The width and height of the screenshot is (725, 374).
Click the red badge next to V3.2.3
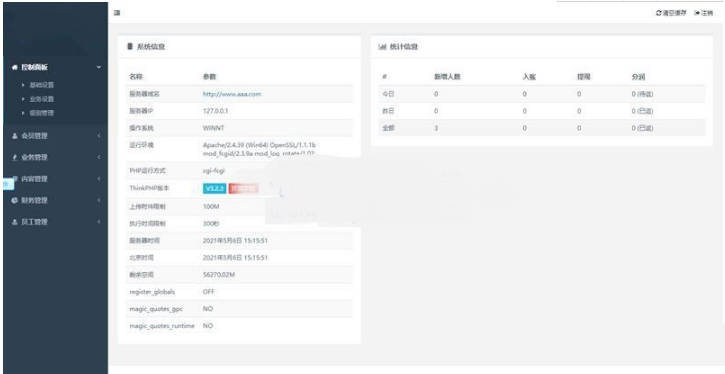243,188
